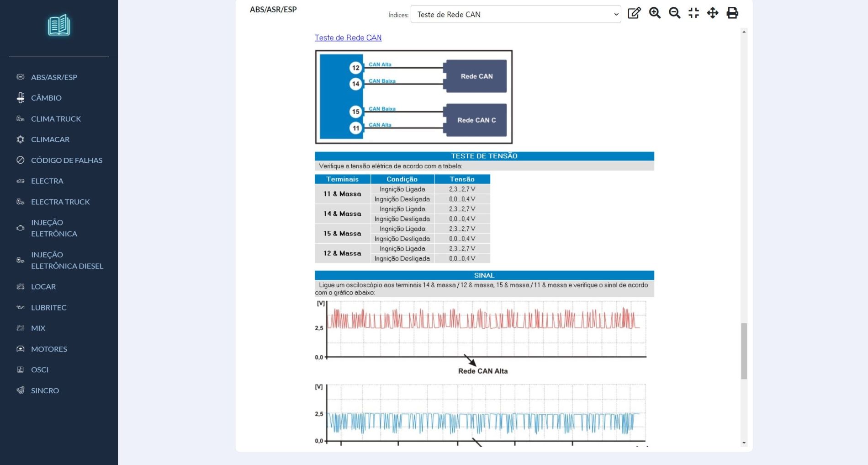Click the Teste de Rede CAN link
Image resolution: width=868 pixels, height=465 pixels.
pos(348,38)
